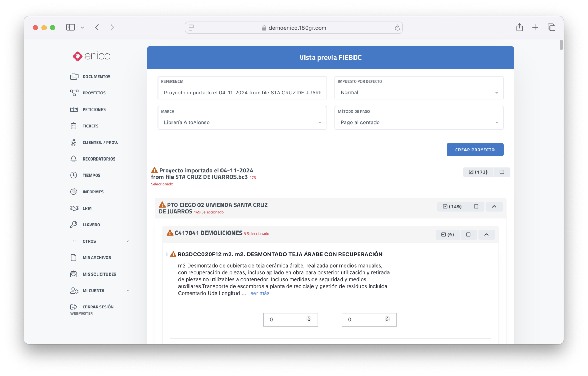Open Recordatorios bell icon

tap(73, 159)
